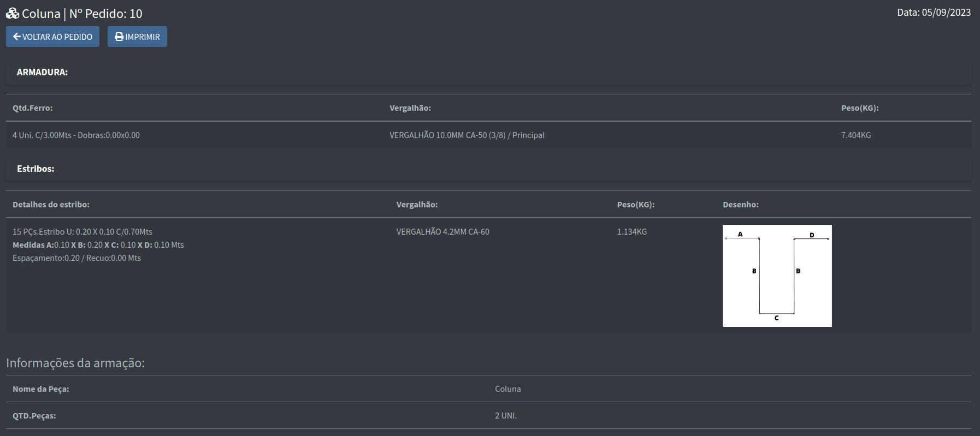Go back via VOLTAR AO PEDIDO text
Screen dimensions: 980x436
pos(57,37)
